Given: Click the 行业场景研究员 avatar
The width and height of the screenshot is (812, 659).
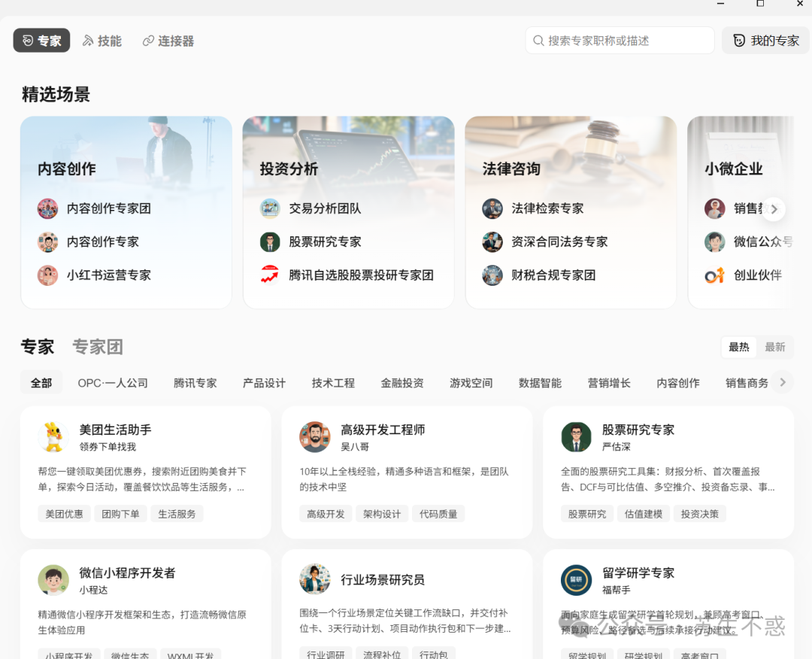Looking at the screenshot, I should point(315,579).
